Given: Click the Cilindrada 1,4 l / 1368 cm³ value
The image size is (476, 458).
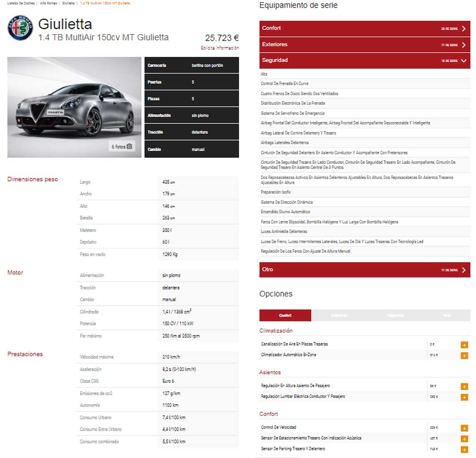Looking at the screenshot, I should pos(177,311).
